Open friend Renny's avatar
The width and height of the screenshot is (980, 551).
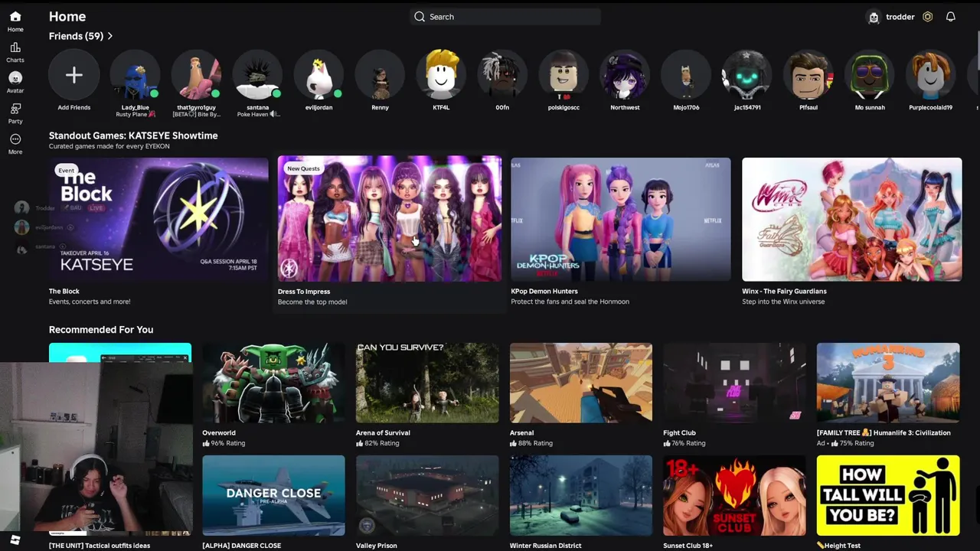point(380,75)
